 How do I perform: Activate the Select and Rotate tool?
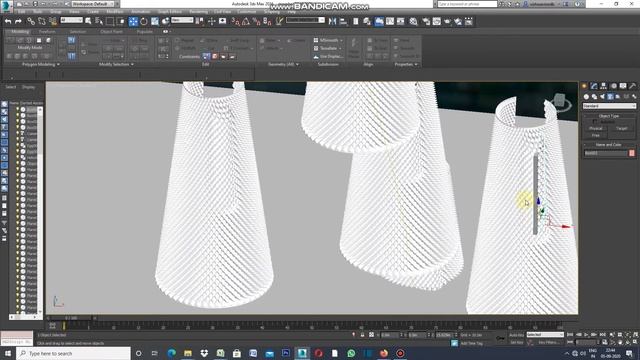[144, 21]
